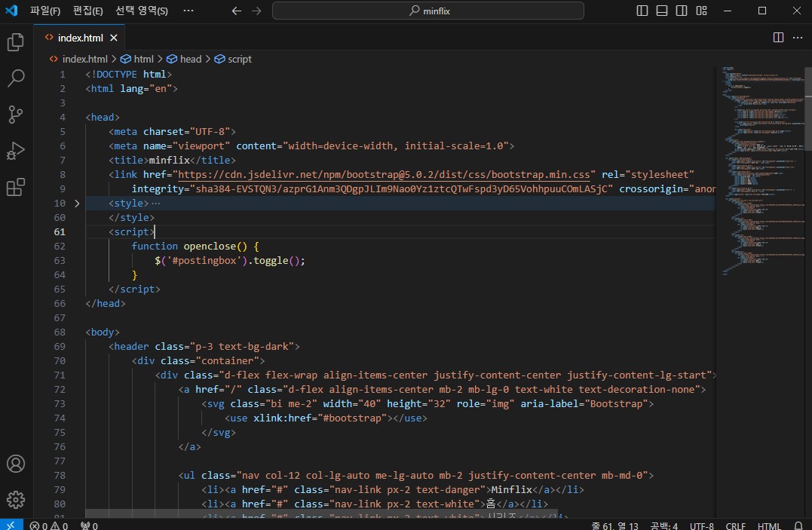
Task: Click the VS Code logo icon
Action: click(11, 11)
